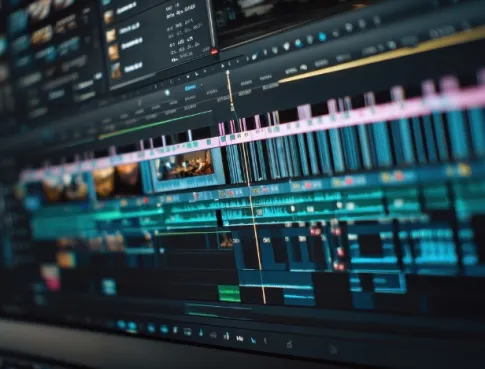The width and height of the screenshot is (485, 369).
Task: Click the red button below the media list scrollbar
Action: [214, 52]
